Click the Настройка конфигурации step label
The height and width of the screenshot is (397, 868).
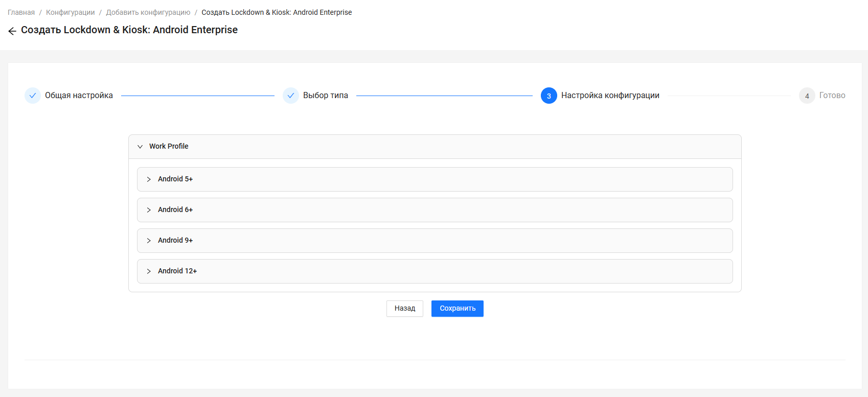(610, 96)
